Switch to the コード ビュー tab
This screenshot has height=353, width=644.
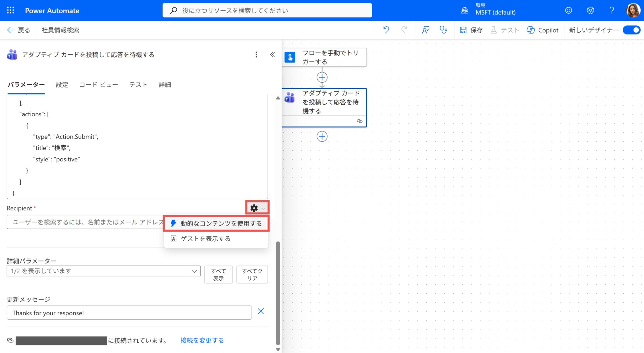click(x=99, y=85)
